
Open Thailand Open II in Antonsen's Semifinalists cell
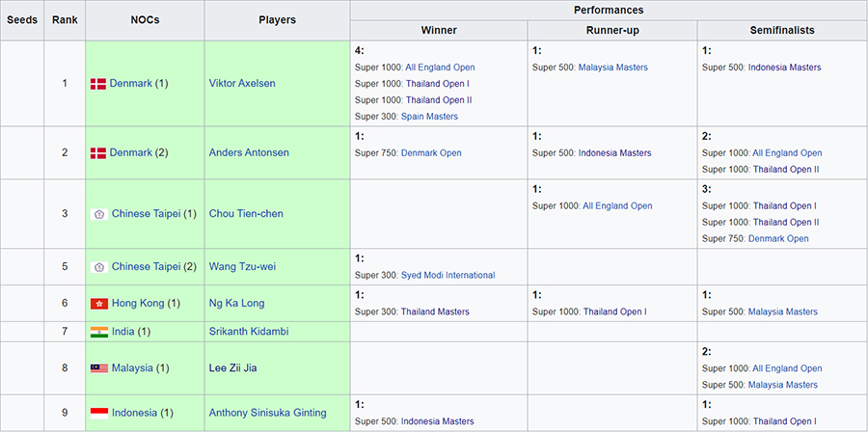786,170
